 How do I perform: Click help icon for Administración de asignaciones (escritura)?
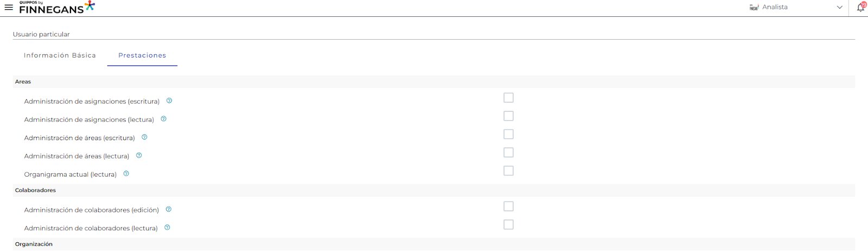click(x=169, y=101)
